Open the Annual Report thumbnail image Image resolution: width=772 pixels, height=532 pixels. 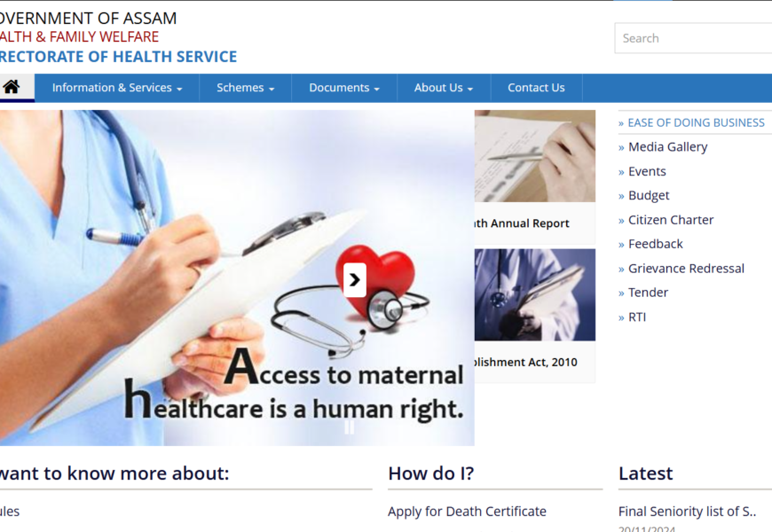535,156
